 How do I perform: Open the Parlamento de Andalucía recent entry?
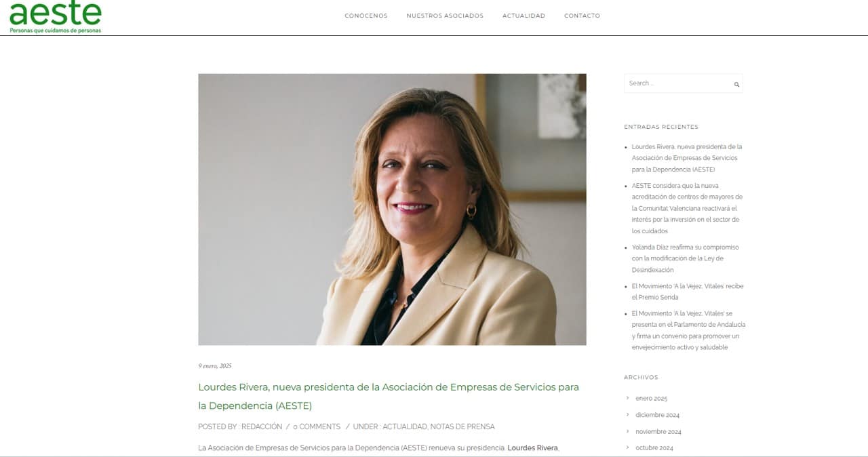[688, 330]
